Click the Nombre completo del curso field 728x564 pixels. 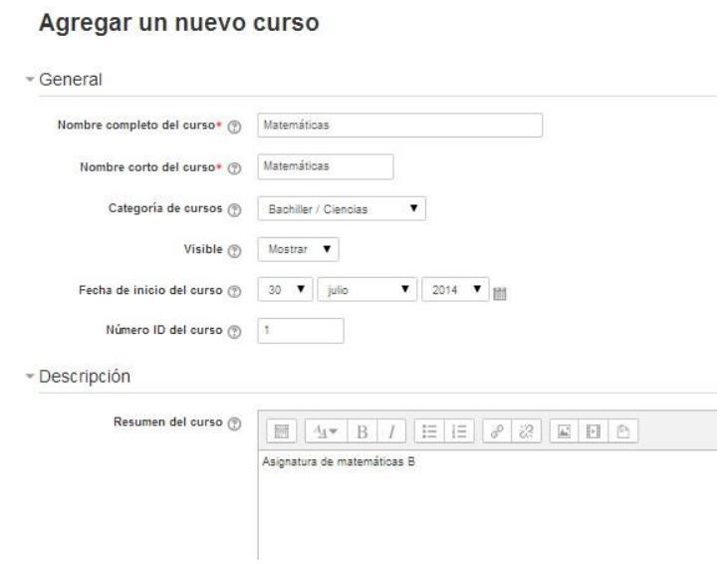tap(399, 125)
